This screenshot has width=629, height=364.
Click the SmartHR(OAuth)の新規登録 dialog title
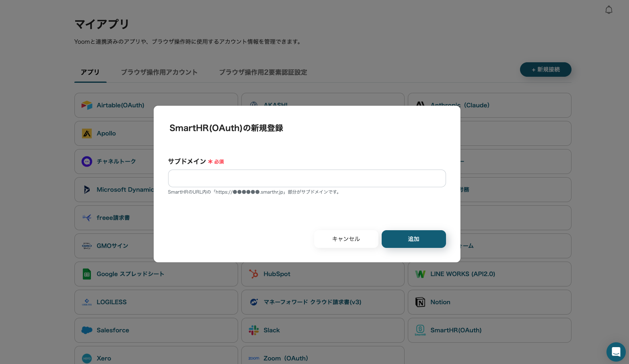click(226, 128)
